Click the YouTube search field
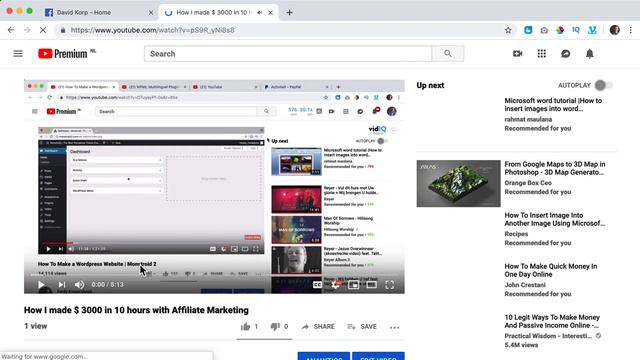 pos(288,53)
